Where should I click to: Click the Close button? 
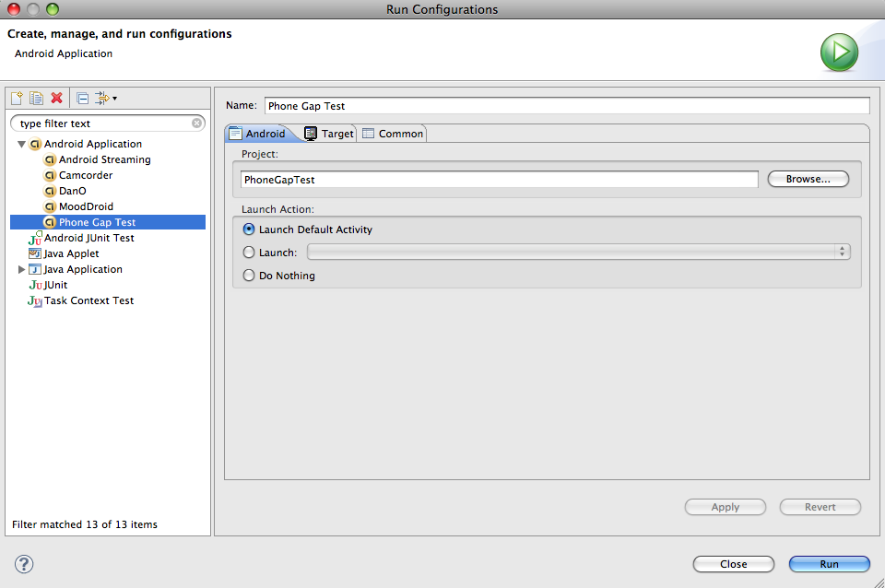pos(733,564)
